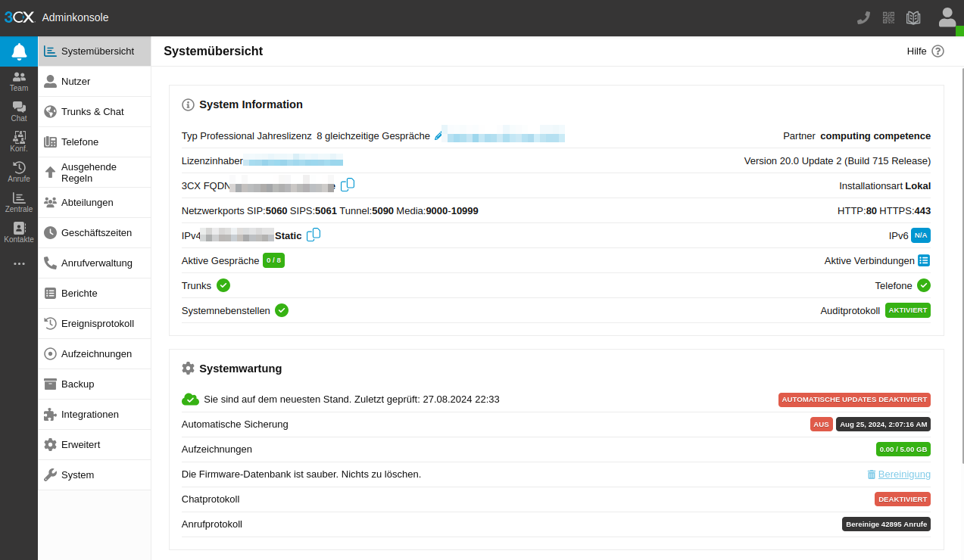This screenshot has height=560, width=964.
Task: Click the Auditprotokoll Aktiviert badge
Action: click(x=907, y=310)
